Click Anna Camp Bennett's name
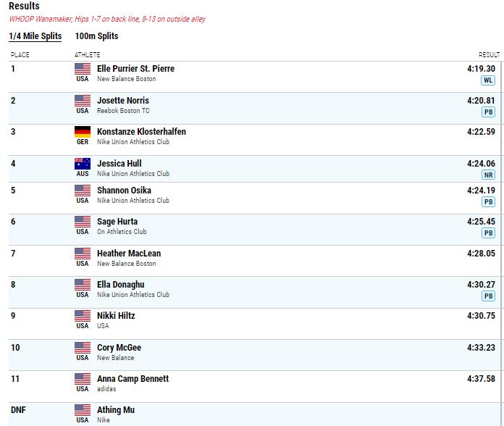 click(133, 379)
